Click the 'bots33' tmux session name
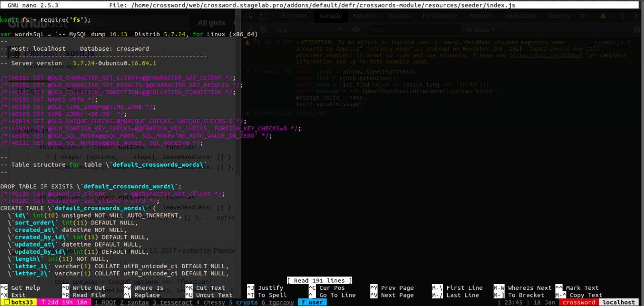The width and height of the screenshot is (644, 306). 17,302
